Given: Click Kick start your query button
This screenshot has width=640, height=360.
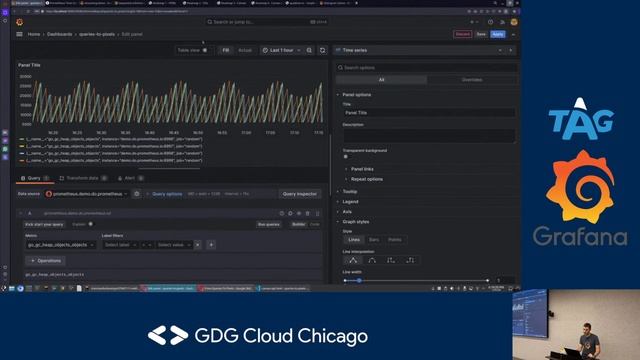Looking at the screenshot, I should [44, 224].
